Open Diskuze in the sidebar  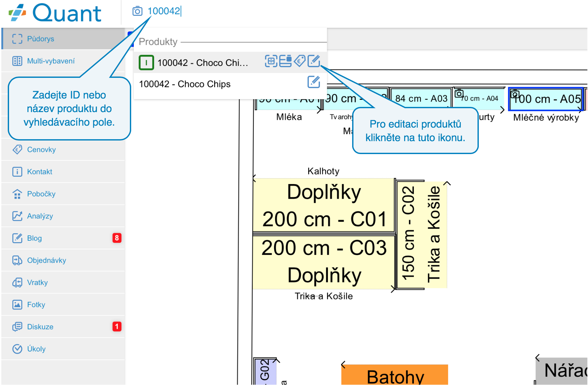click(x=63, y=327)
